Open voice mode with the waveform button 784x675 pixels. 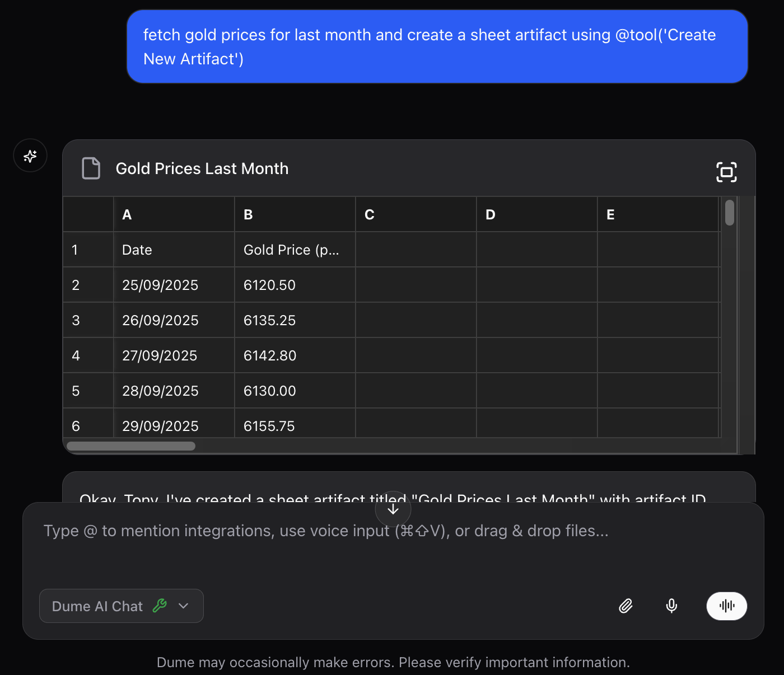point(727,606)
